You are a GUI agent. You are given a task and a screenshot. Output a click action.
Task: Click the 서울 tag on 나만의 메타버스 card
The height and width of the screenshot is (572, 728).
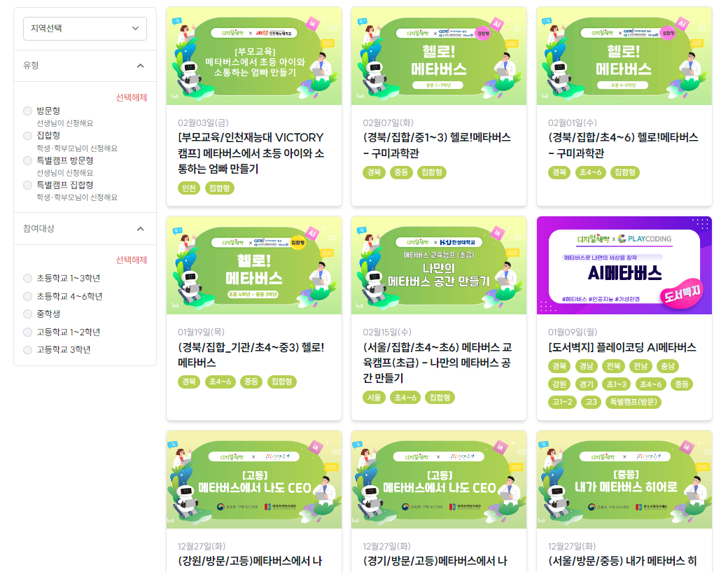[x=374, y=398]
